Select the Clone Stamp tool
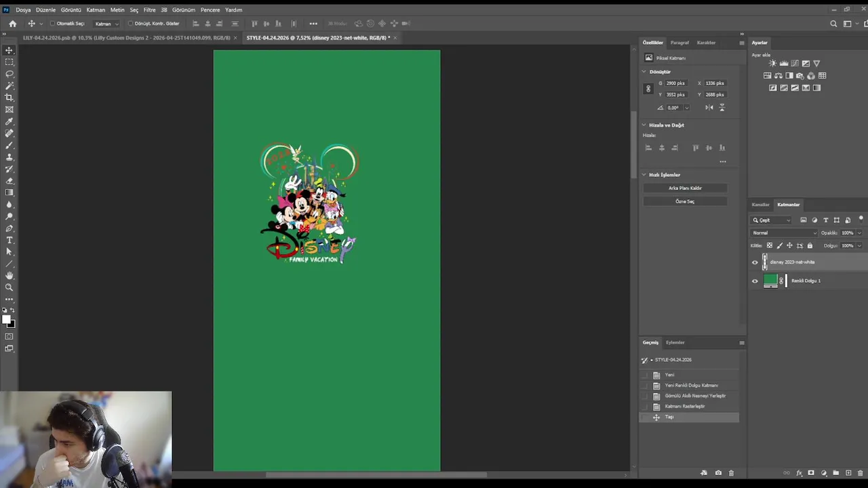 pos(9,157)
